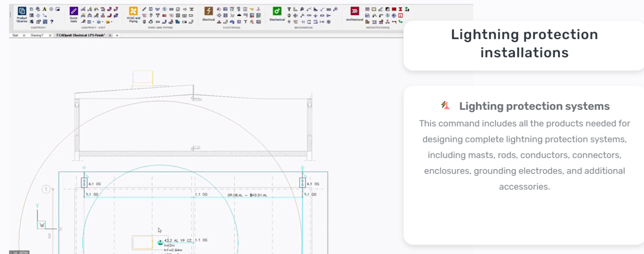The height and width of the screenshot is (254, 644).
Task: Open the red Architectural module icon
Action: coord(355,11)
